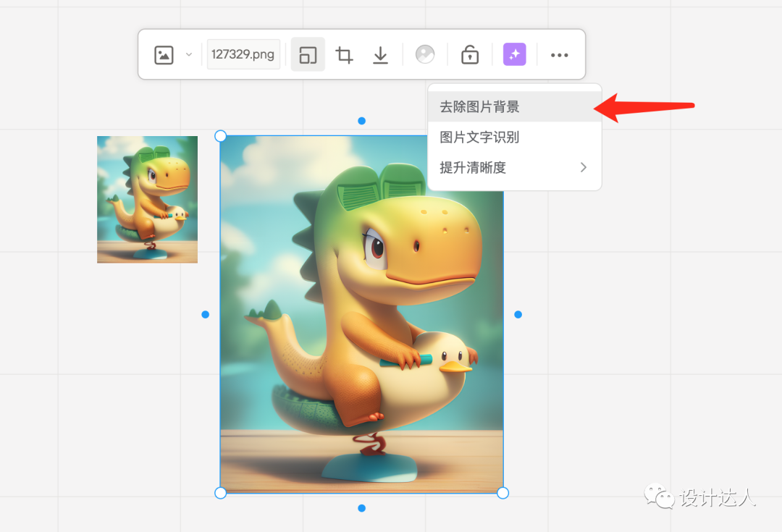782x532 pixels.
Task: Click the bottom-left corner resize handle
Action: [221, 493]
